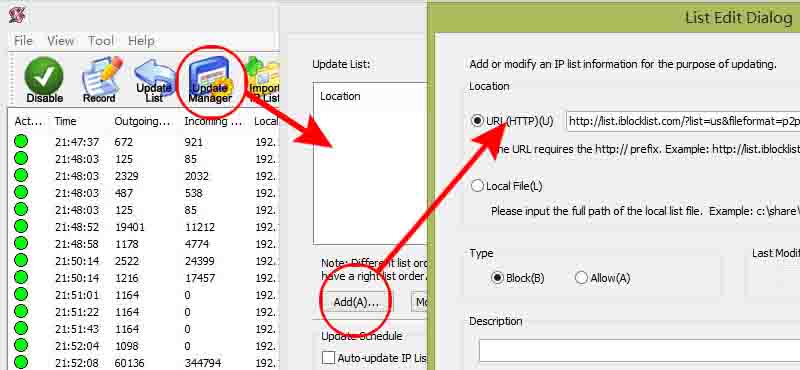
Task: Open the Tool menu
Action: 101,41
